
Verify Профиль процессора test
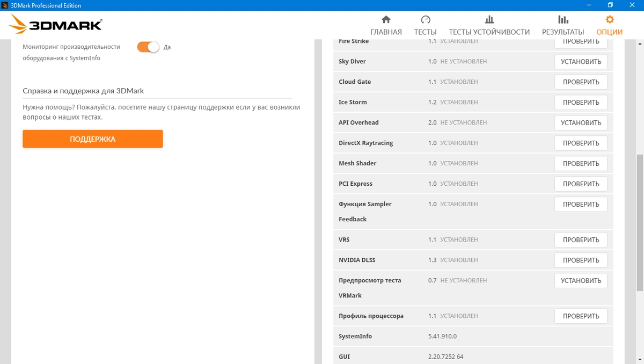581,316
